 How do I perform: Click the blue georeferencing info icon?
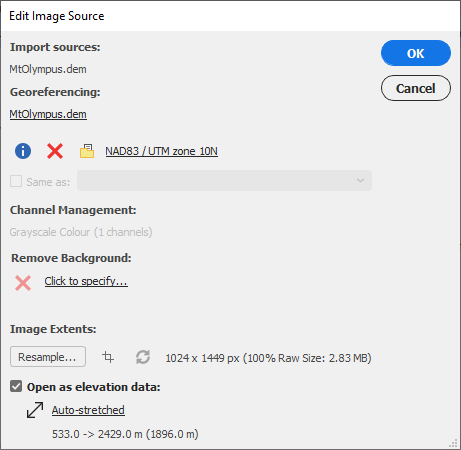pyautogui.click(x=23, y=151)
